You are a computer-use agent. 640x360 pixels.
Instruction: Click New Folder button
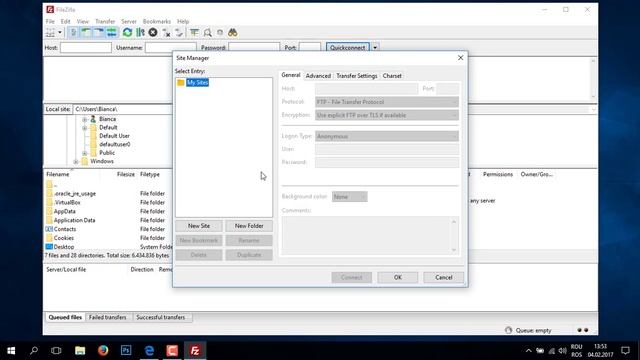tap(249, 226)
